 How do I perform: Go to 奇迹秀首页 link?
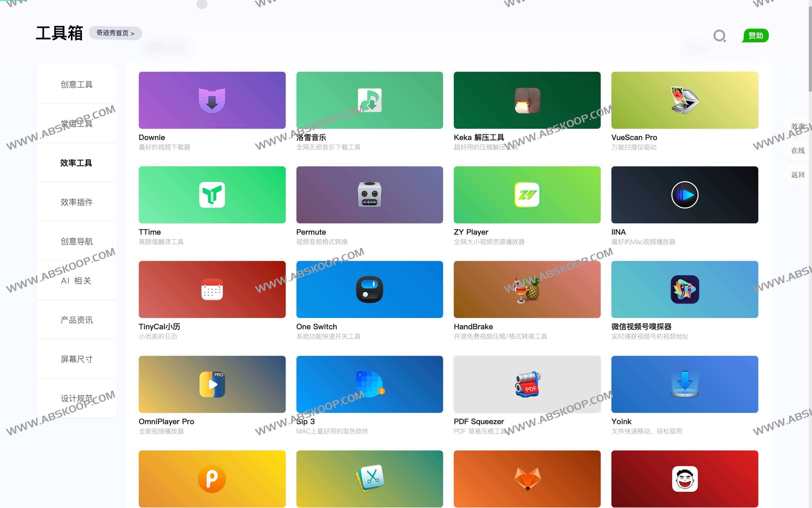tap(115, 33)
